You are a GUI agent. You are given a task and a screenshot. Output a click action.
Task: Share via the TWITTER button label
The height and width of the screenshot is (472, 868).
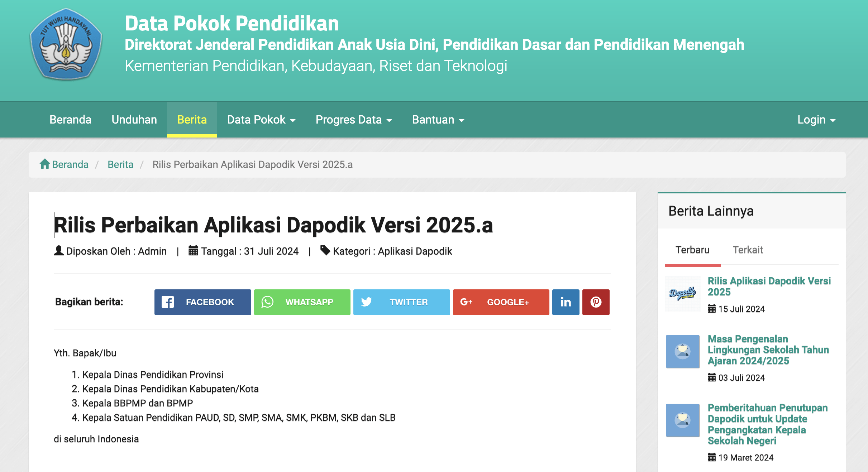click(x=409, y=302)
